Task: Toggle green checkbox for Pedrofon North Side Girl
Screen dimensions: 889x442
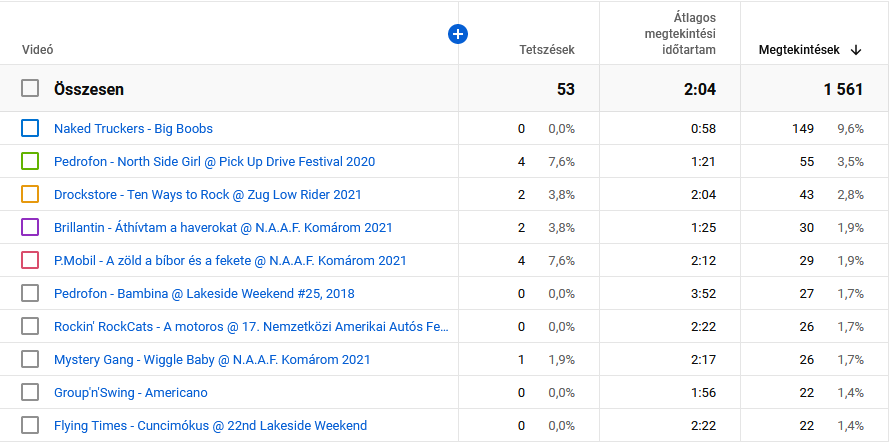Action: click(30, 161)
